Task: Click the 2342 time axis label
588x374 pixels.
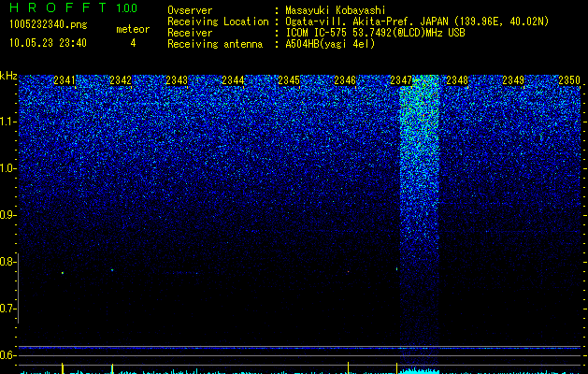Action: 121,80
